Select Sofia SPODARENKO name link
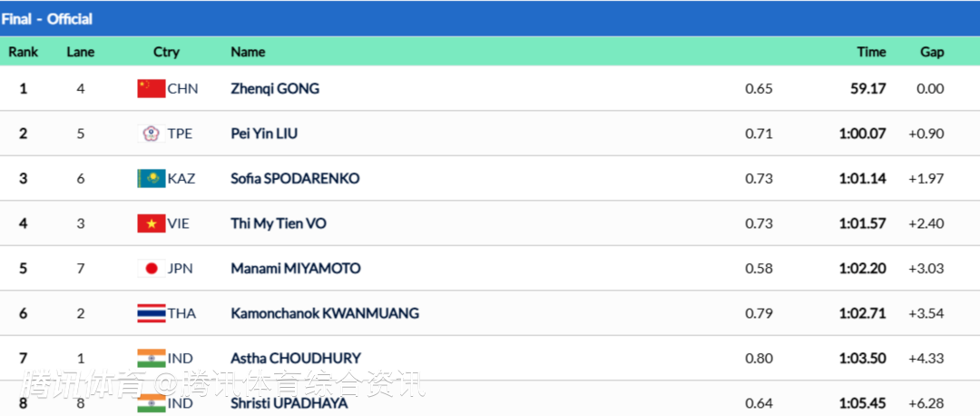The image size is (980, 416). pyautogui.click(x=295, y=178)
